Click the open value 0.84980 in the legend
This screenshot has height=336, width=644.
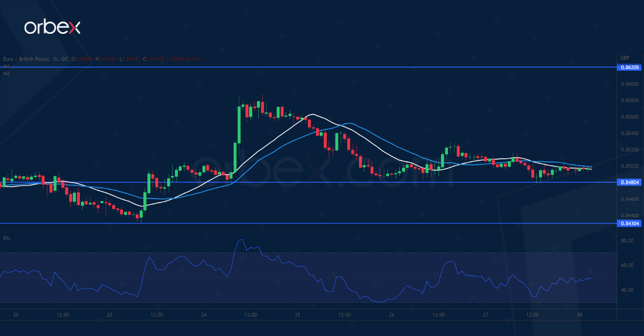click(82, 59)
